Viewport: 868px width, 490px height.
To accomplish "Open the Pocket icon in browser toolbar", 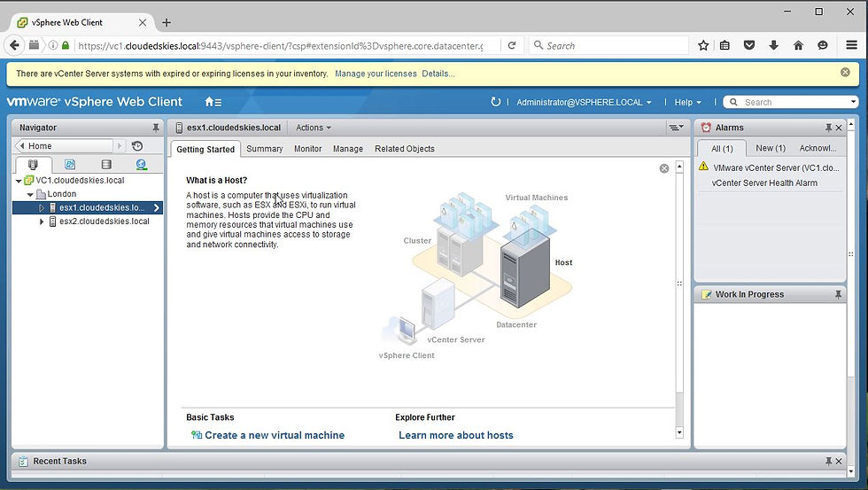I will (749, 45).
